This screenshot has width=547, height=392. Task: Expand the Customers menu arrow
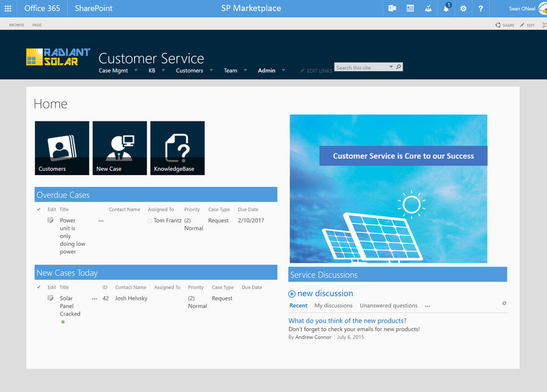pyautogui.click(x=211, y=70)
